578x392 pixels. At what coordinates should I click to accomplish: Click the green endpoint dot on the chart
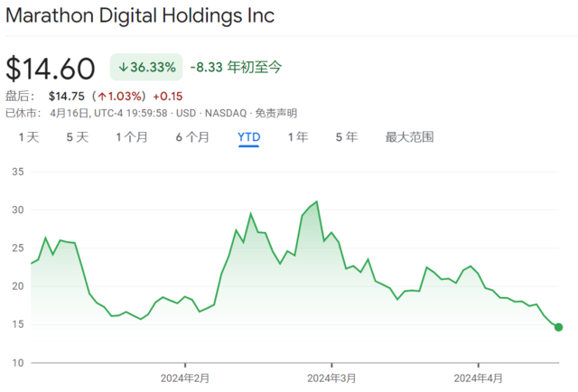tap(558, 327)
